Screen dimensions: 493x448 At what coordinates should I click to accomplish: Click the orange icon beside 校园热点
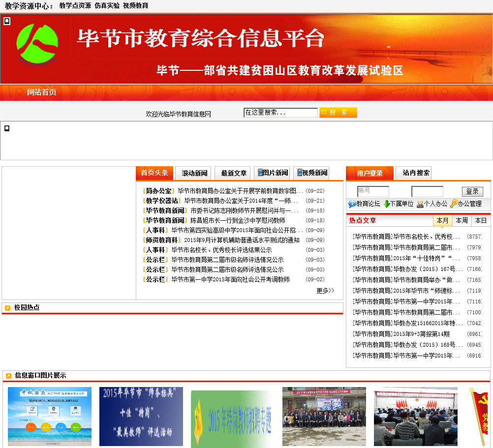tap(8, 308)
